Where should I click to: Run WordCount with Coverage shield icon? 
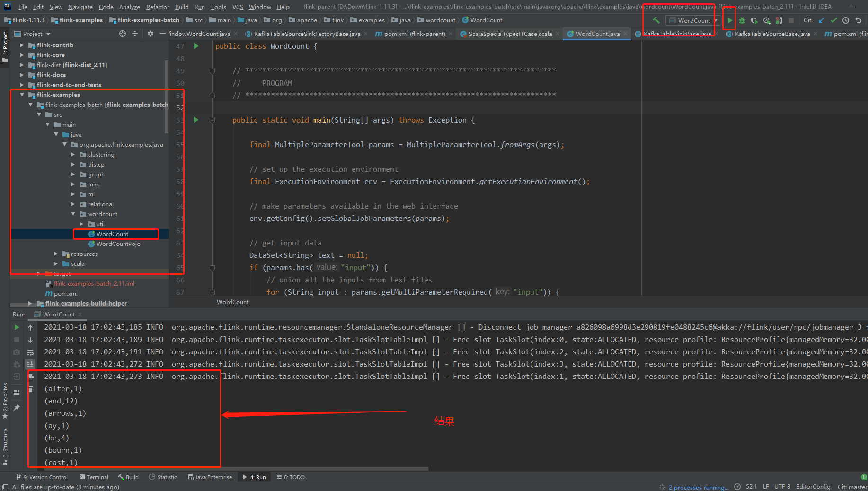tap(754, 21)
